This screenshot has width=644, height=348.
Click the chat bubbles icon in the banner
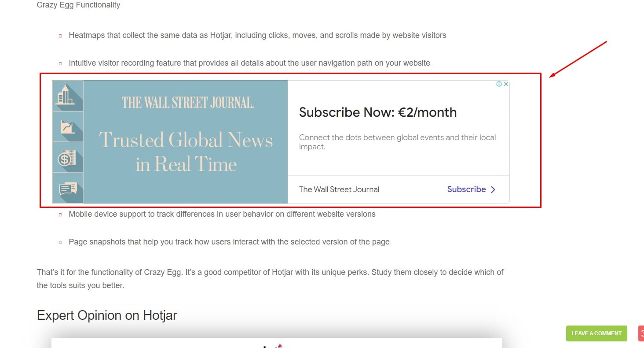click(67, 189)
